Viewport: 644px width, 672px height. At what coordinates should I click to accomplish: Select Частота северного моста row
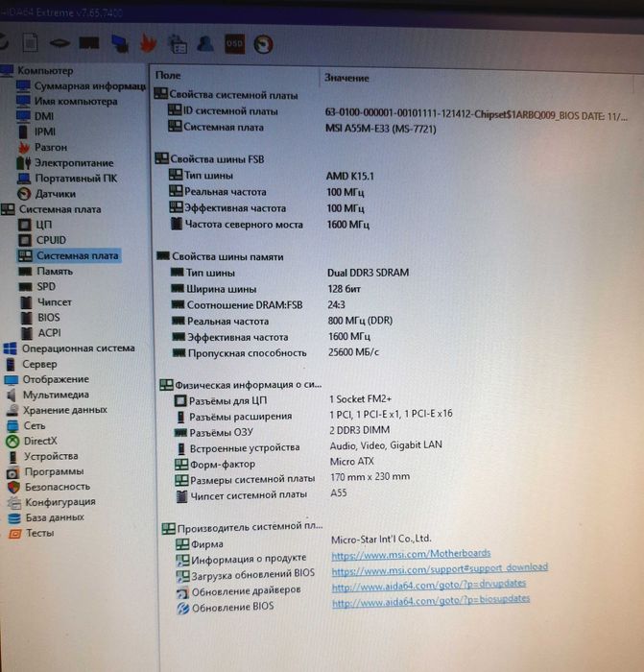click(x=270, y=224)
